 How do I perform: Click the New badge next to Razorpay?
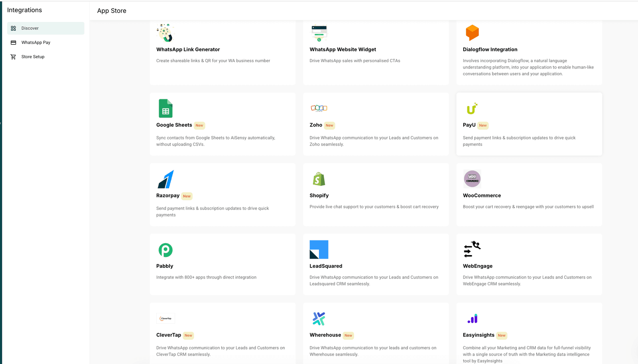click(x=187, y=196)
